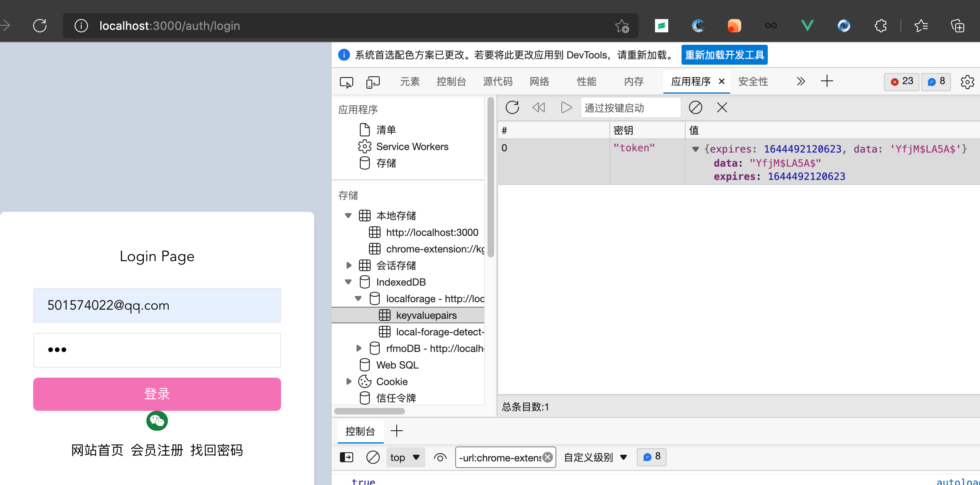Click the WeChat login icon
The width and height of the screenshot is (980, 485).
[157, 421]
